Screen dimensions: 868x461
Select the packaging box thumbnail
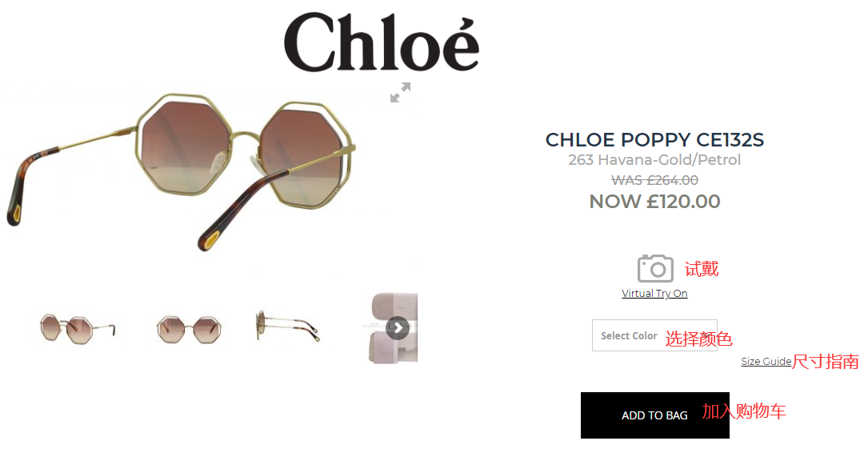point(394,328)
